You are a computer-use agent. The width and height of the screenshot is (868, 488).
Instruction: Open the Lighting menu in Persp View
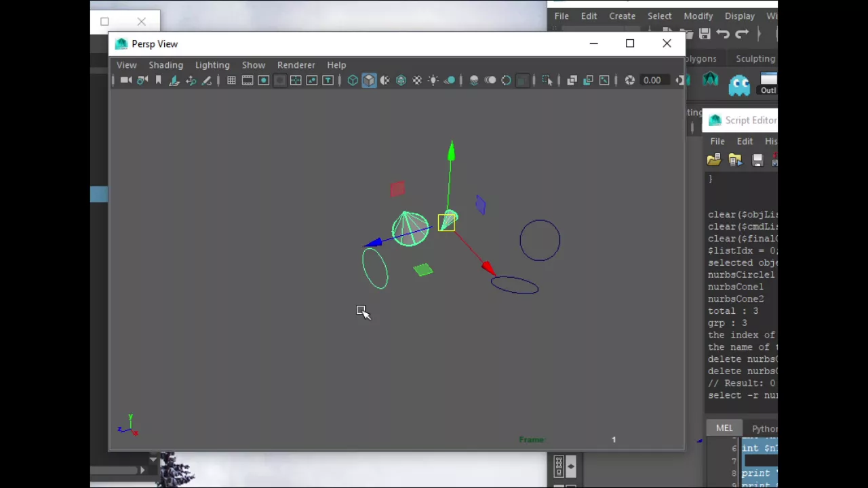click(212, 65)
